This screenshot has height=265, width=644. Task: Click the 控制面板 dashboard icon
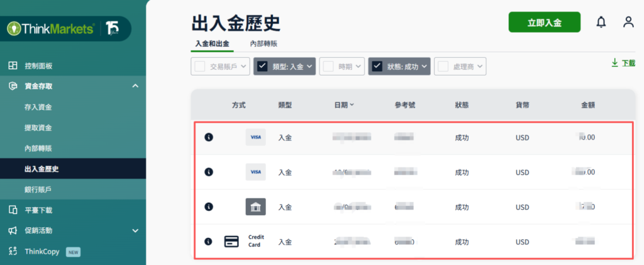[x=13, y=65]
